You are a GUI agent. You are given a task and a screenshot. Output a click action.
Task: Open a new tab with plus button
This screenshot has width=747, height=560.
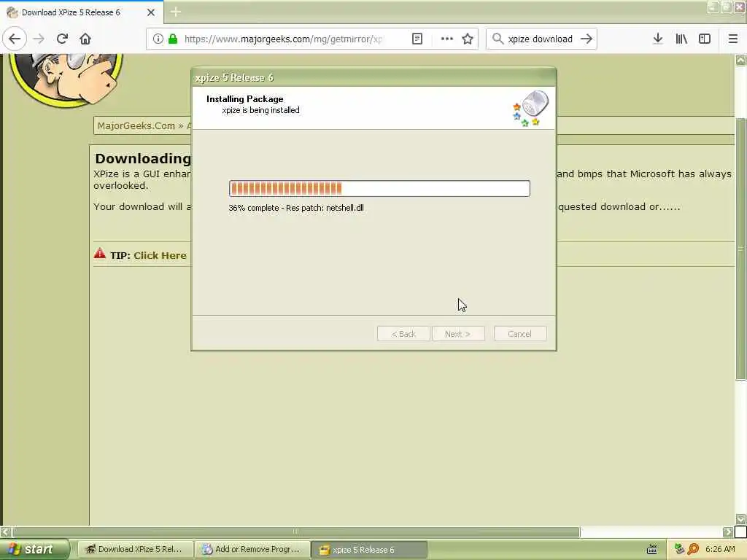pyautogui.click(x=175, y=12)
